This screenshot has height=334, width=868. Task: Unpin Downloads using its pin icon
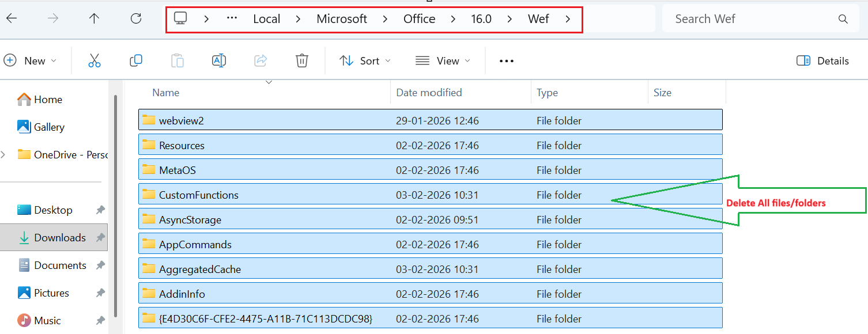pyautogui.click(x=100, y=238)
